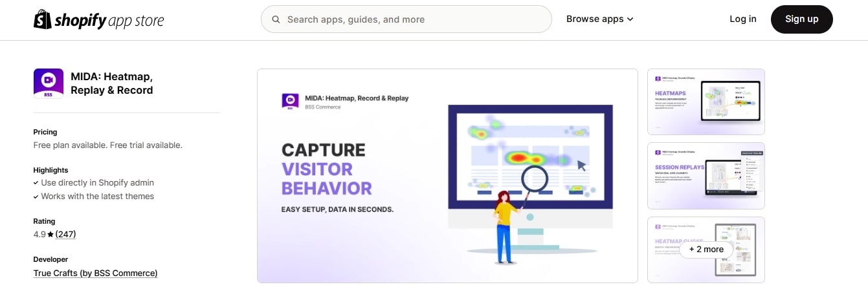The height and width of the screenshot is (289, 868).
Task: Click the Works with the latest themes text
Action: 98,196
